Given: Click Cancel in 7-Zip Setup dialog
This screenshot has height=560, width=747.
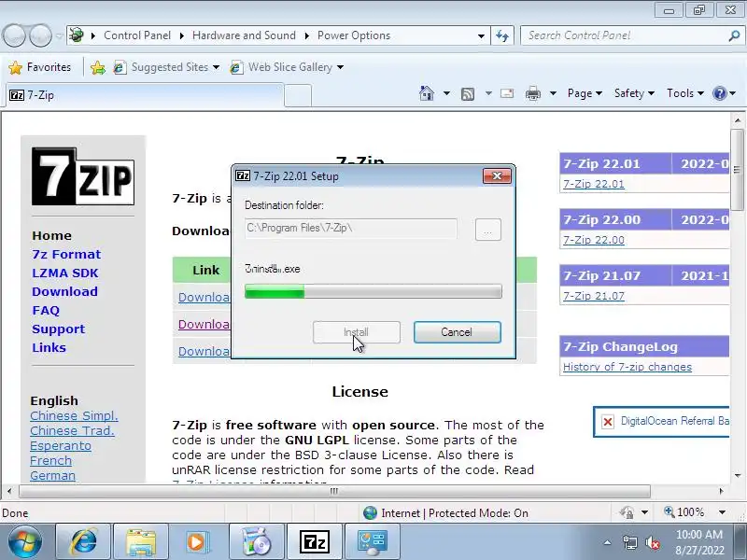Looking at the screenshot, I should point(457,332).
